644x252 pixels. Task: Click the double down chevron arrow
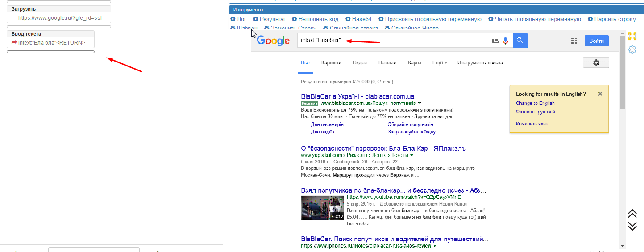[x=632, y=226]
